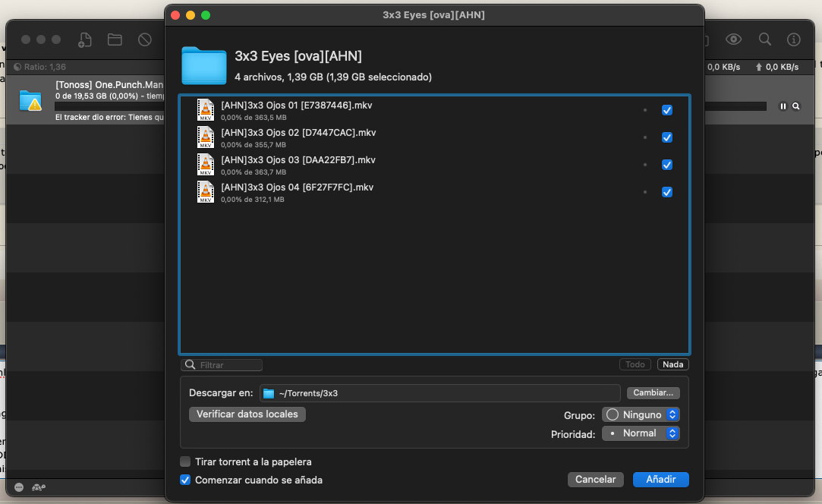
Task: Click the ~/Torrents/3x3 download path field
Action: click(x=439, y=393)
